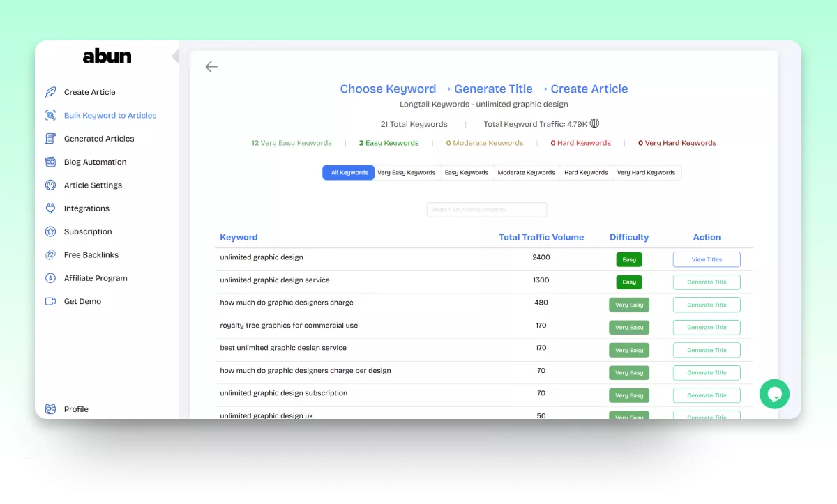The height and width of the screenshot is (504, 837).
Task: Click the search keywords input field
Action: (x=486, y=210)
